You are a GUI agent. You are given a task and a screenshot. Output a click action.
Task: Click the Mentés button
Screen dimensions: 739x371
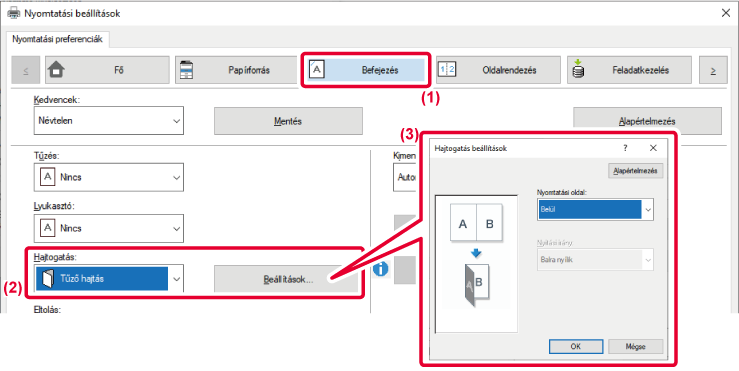[288, 121]
